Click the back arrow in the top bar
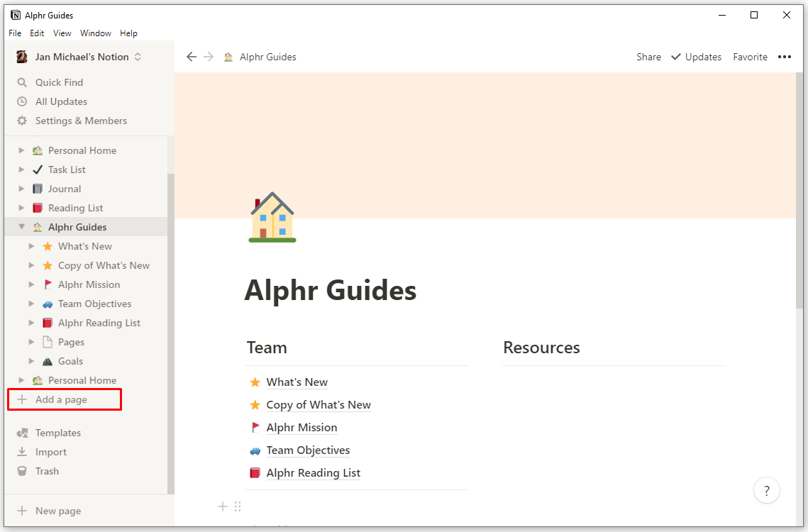 191,57
